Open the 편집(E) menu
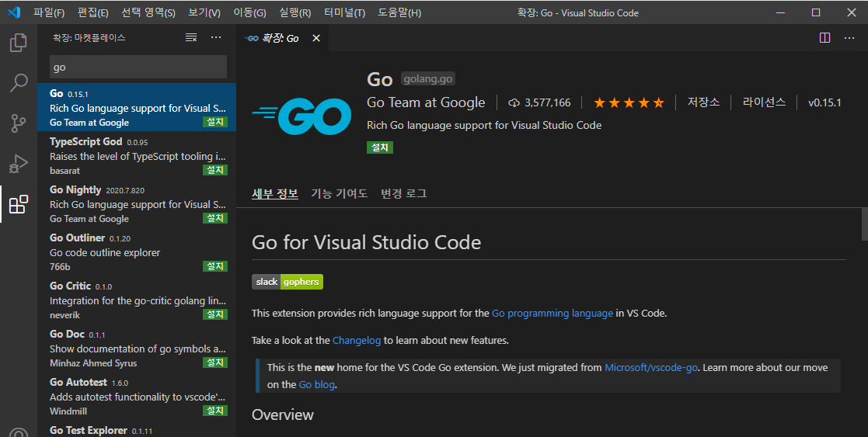Viewport: 868px width, 437px height. (93, 12)
